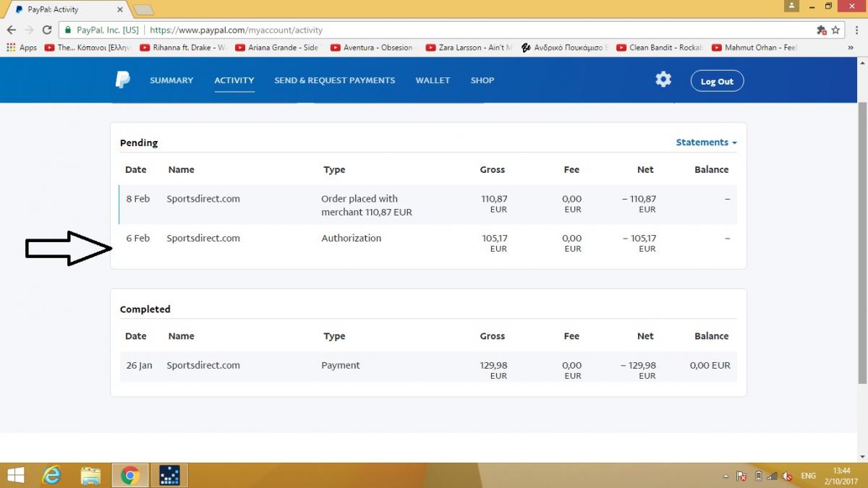Open Zara Larsson - Ain't M bookmark

point(469,48)
